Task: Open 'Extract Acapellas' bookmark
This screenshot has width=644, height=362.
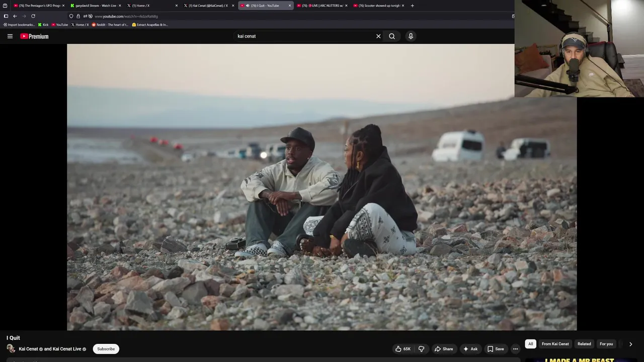Action: coord(150,25)
